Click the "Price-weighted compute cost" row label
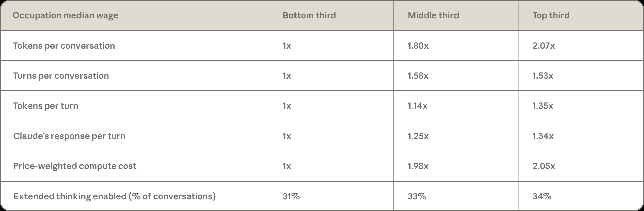Screen dimensions: 644x211 (75, 166)
